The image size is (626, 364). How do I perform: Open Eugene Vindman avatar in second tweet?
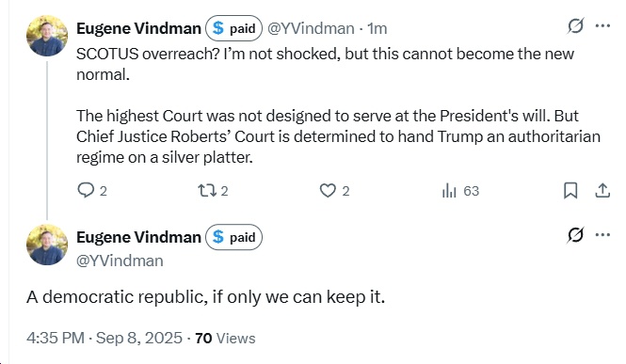[47, 245]
